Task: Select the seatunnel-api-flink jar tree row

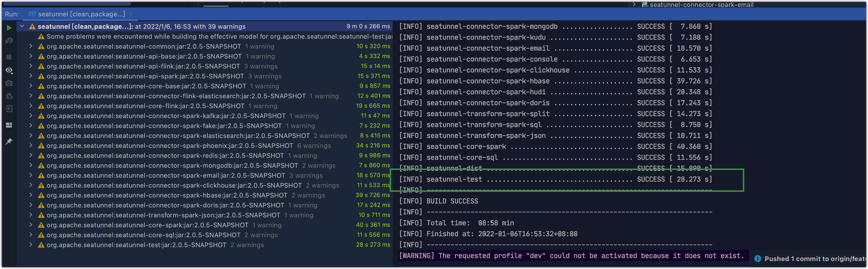Action: [143, 66]
